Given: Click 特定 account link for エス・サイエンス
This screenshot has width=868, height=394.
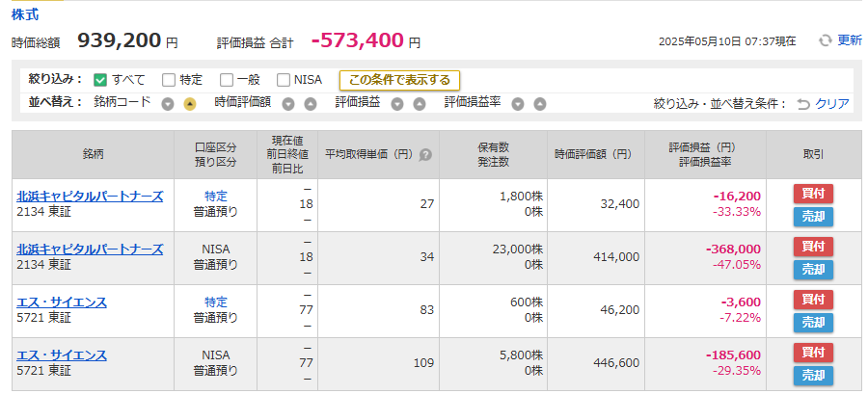Looking at the screenshot, I should pyautogui.click(x=215, y=302).
